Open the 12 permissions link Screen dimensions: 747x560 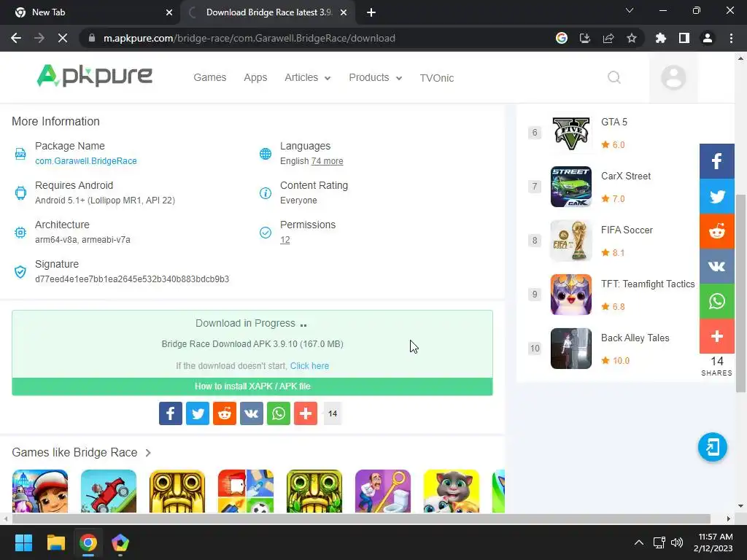tap(285, 240)
